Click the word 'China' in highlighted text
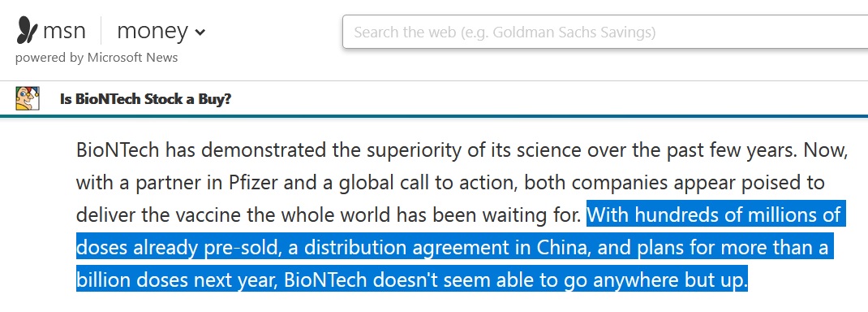The height and width of the screenshot is (312, 868). [561, 248]
